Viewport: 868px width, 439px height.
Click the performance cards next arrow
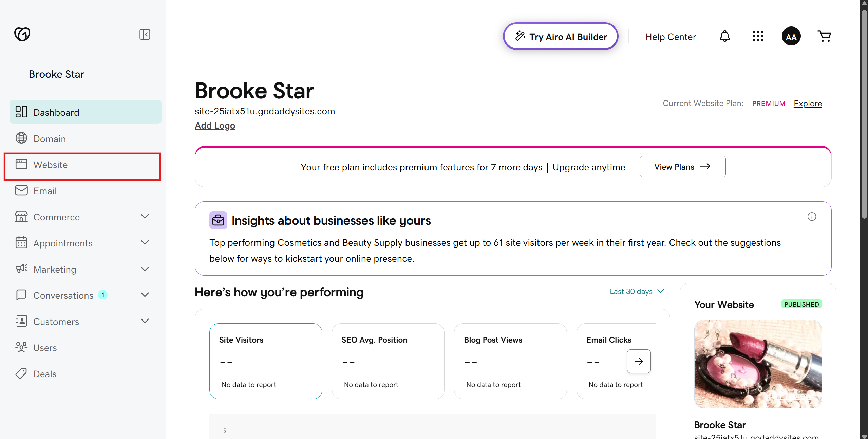pos(639,361)
